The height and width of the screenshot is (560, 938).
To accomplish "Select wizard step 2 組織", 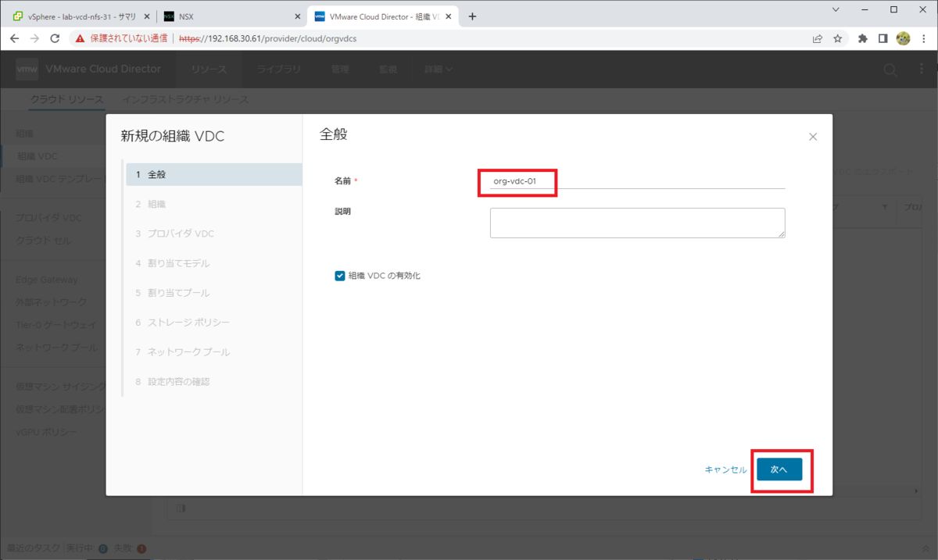I will pos(213,204).
